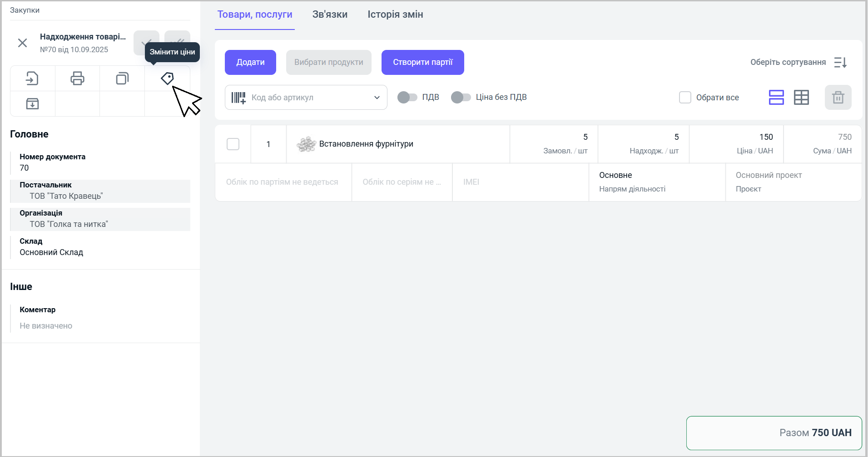868x457 pixels.
Task: Close the goods receipt document
Action: click(22, 43)
